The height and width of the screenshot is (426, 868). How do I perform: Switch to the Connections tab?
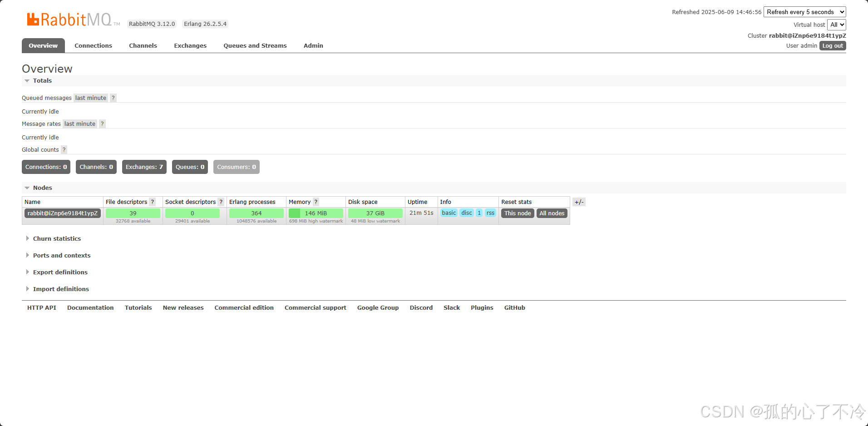(x=93, y=45)
